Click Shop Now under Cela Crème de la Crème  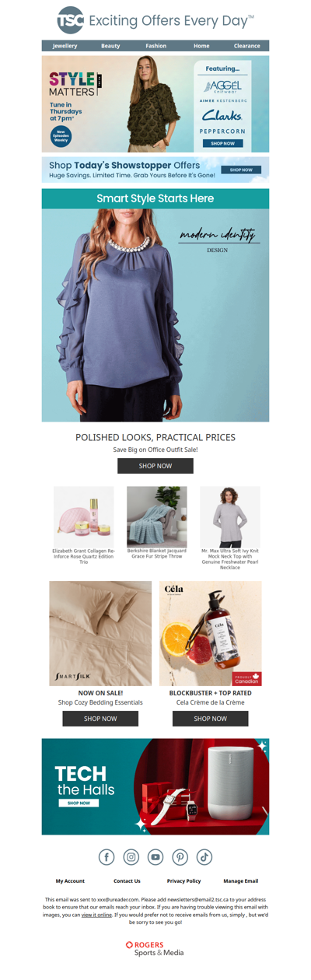pos(211,719)
